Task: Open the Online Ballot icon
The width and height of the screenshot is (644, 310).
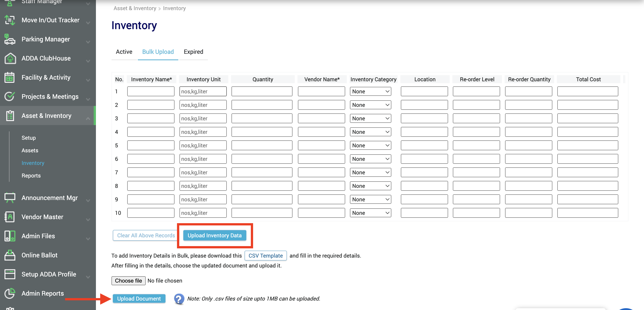Action: coord(9,255)
